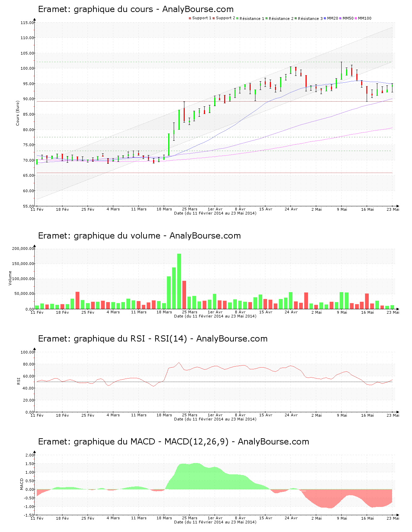Viewport: 412px width, 532px height.
Task: Click '23 Mai' on the price chart axis
Action: tap(393, 209)
